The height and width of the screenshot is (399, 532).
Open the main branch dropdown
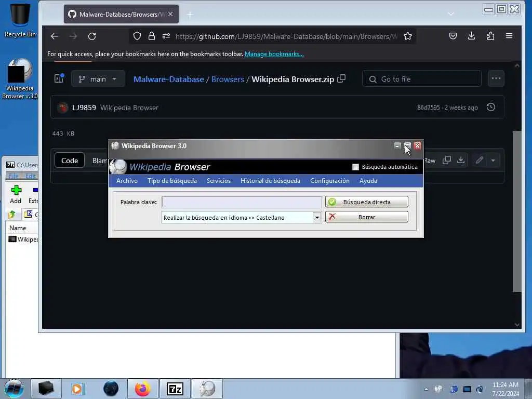(x=98, y=79)
